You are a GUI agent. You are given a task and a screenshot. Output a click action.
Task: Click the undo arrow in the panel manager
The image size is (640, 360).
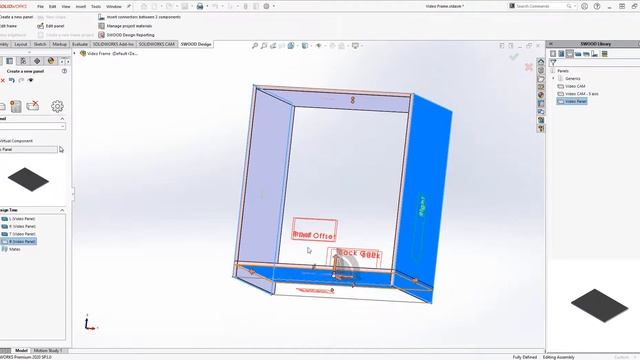coord(12,80)
